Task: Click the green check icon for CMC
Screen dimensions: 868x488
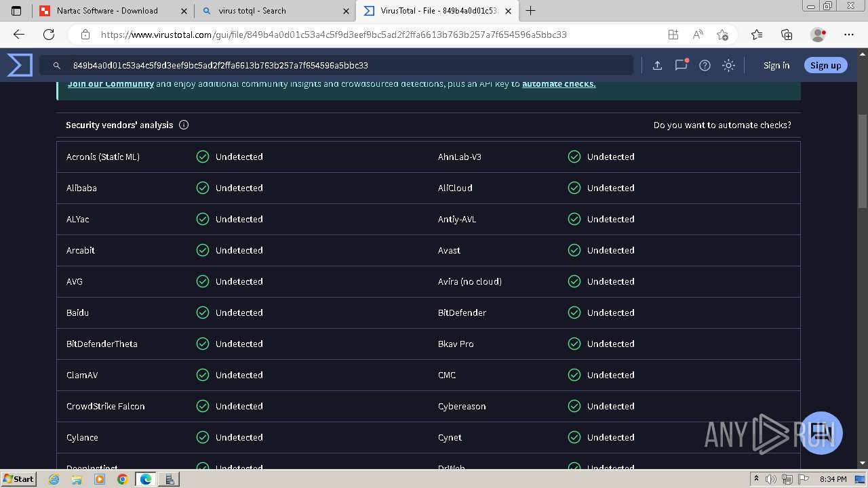Action: coord(574,375)
